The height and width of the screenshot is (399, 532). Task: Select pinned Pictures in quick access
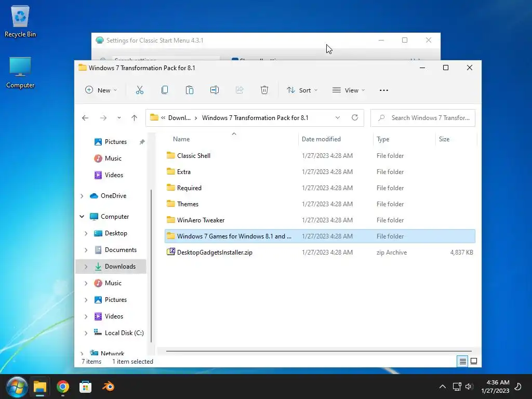[x=116, y=142]
